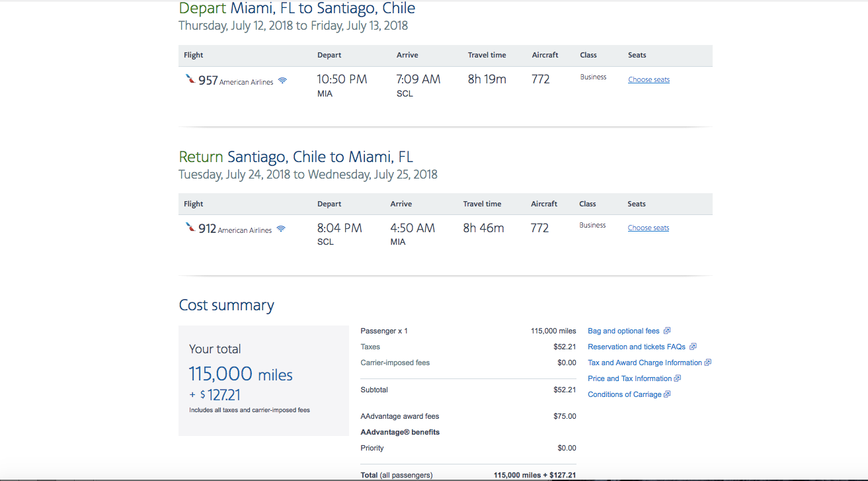View the Price and Tax Information link
Viewport: 868px width, 481px height.
pyautogui.click(x=629, y=378)
